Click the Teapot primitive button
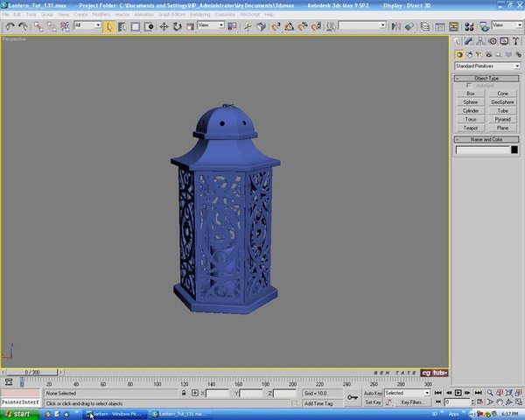 (x=471, y=128)
